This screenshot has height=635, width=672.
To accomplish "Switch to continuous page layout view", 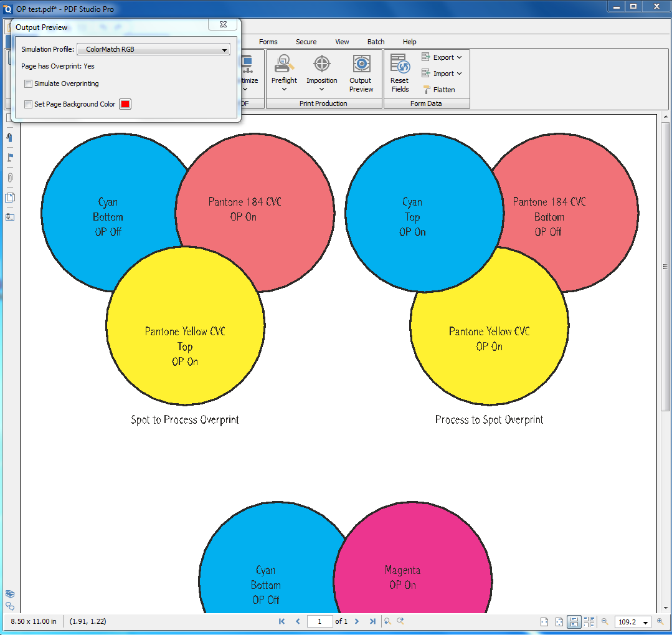I will pyautogui.click(x=573, y=621).
